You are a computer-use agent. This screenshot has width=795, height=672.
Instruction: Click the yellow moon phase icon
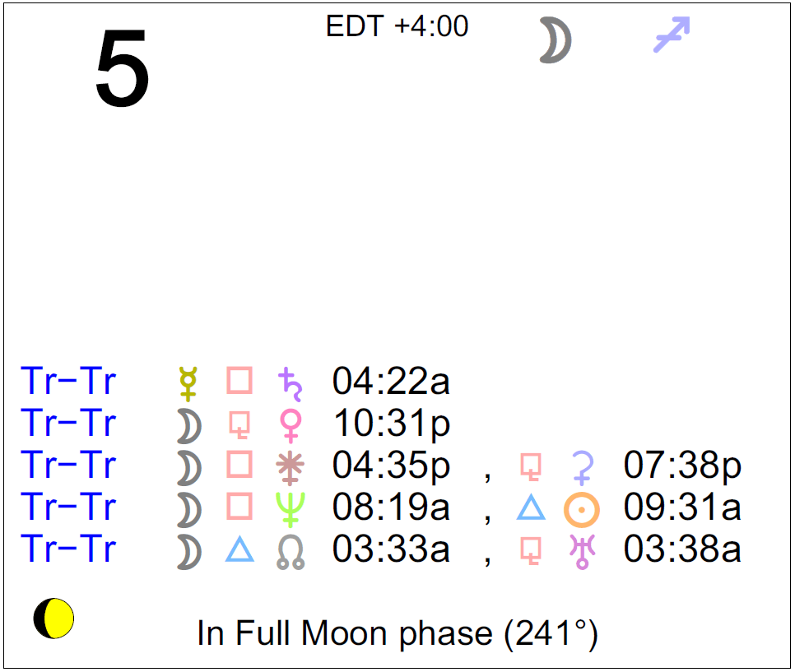click(x=54, y=619)
